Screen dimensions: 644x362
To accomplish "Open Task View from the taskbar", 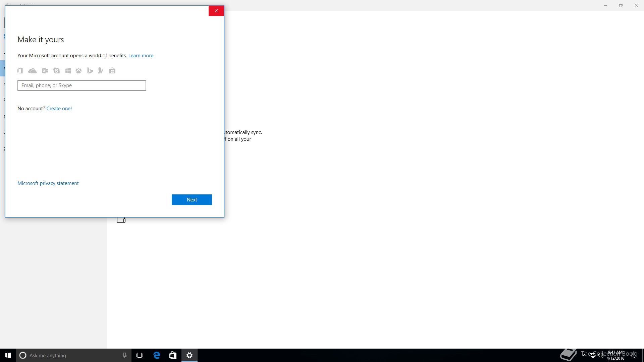I will pyautogui.click(x=140, y=355).
